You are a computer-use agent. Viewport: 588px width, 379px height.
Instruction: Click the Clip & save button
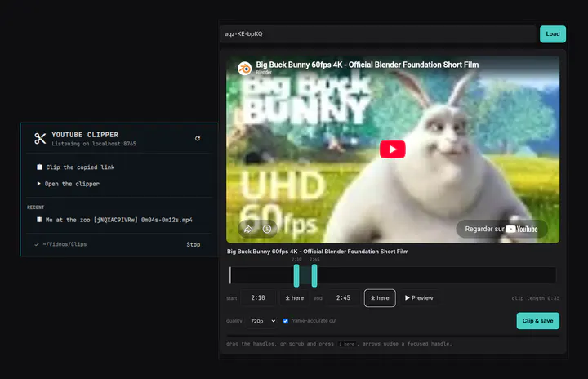pos(537,321)
